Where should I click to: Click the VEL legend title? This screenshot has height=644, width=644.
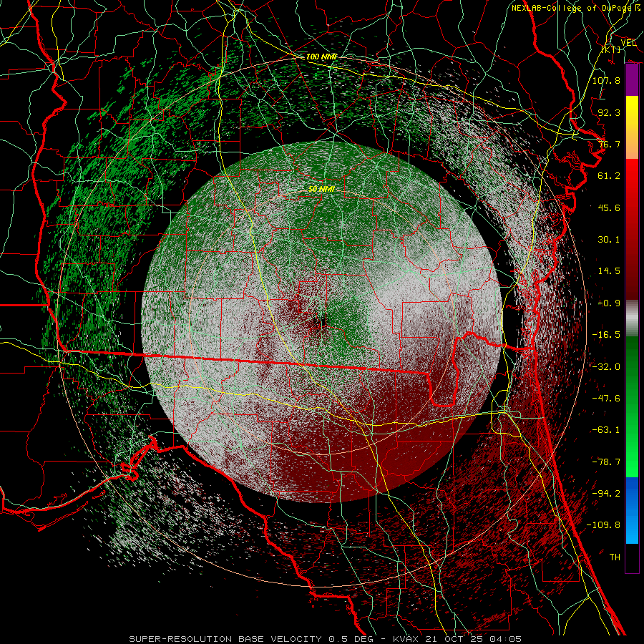coord(628,42)
